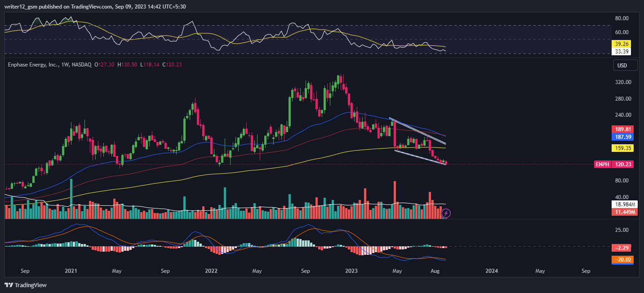Click the 280.00 price axis label
This screenshot has height=293, width=644.
click(x=623, y=99)
